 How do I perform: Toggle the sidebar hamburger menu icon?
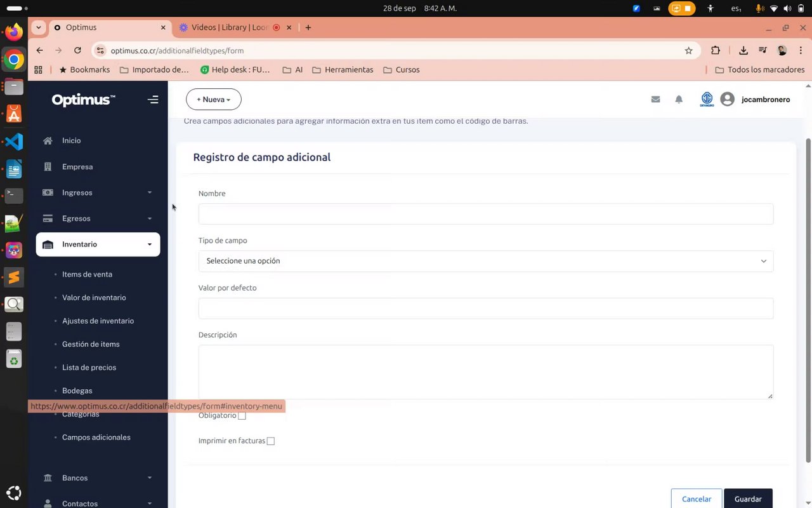153,100
